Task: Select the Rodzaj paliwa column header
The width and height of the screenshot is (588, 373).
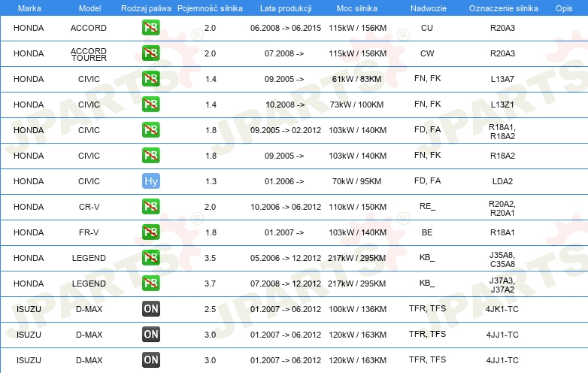Action: pyautogui.click(x=146, y=8)
